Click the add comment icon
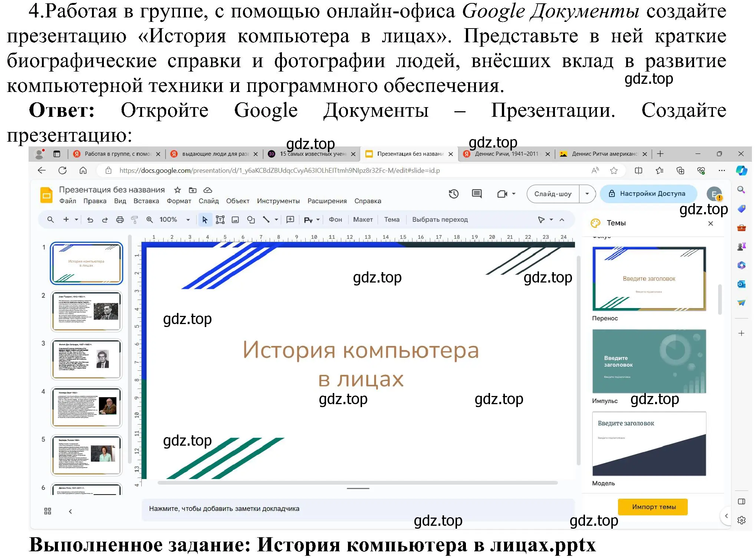Viewport: 756px width, 558px height. tap(290, 220)
